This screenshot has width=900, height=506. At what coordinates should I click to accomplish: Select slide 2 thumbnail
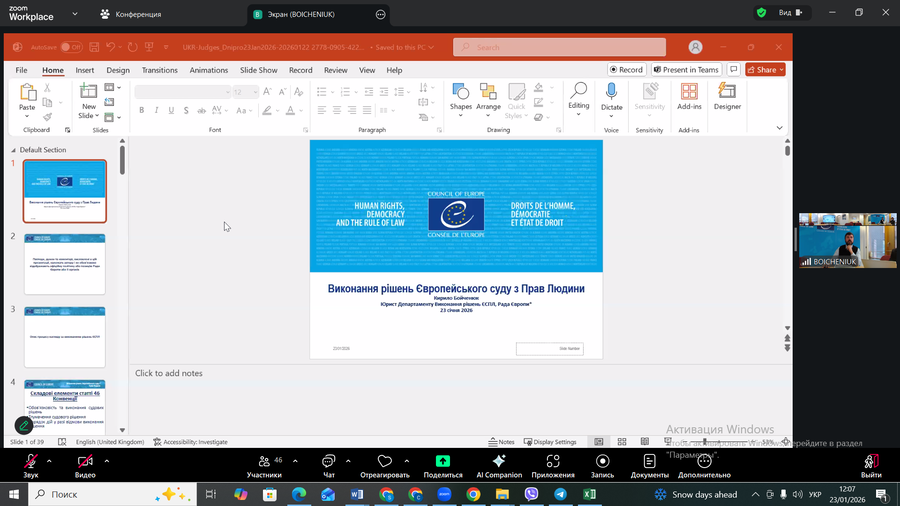(65, 264)
